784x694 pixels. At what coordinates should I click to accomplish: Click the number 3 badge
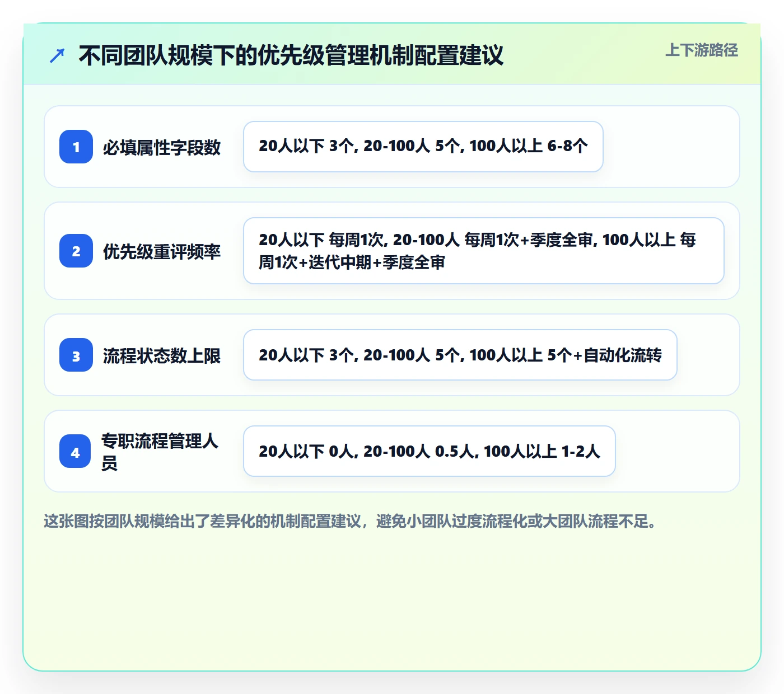coord(76,355)
